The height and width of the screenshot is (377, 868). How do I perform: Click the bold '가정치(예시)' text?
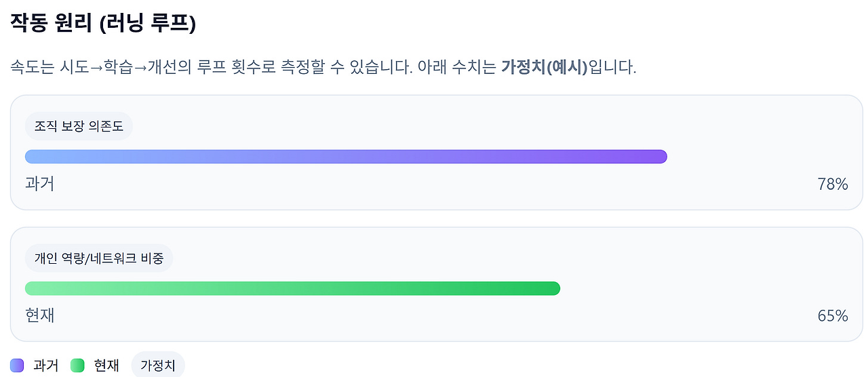click(544, 68)
